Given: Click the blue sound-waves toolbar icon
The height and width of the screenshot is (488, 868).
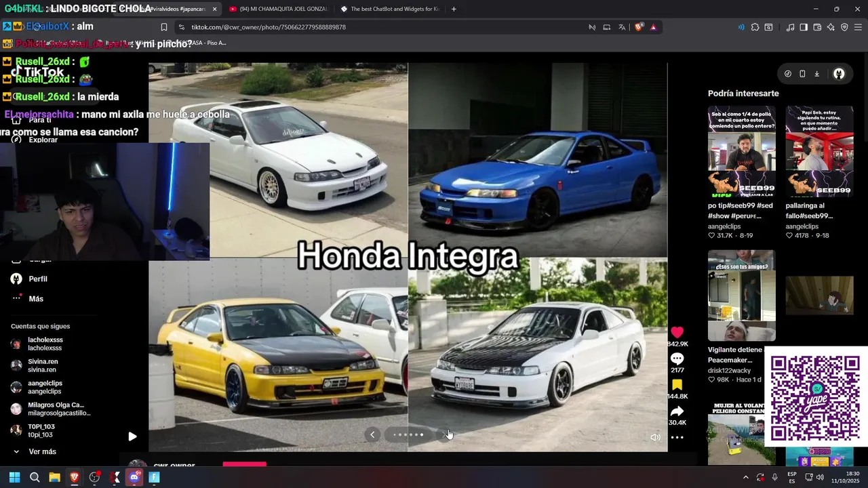Looking at the screenshot, I should click(x=741, y=27).
